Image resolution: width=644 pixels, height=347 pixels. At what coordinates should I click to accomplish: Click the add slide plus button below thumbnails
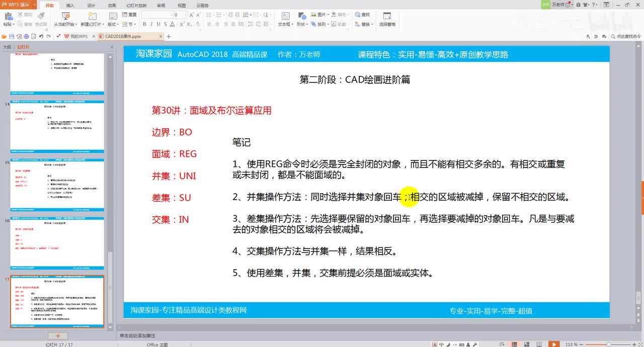pos(58,335)
